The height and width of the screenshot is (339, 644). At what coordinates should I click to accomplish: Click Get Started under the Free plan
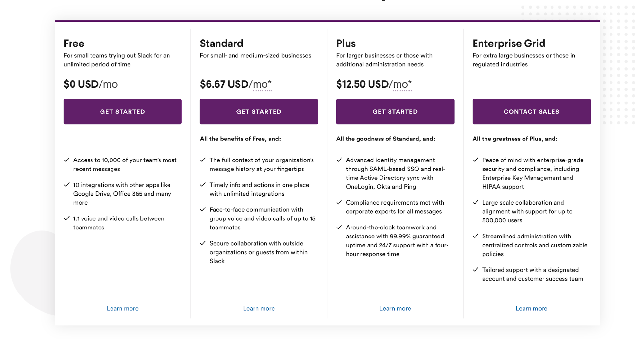[122, 111]
